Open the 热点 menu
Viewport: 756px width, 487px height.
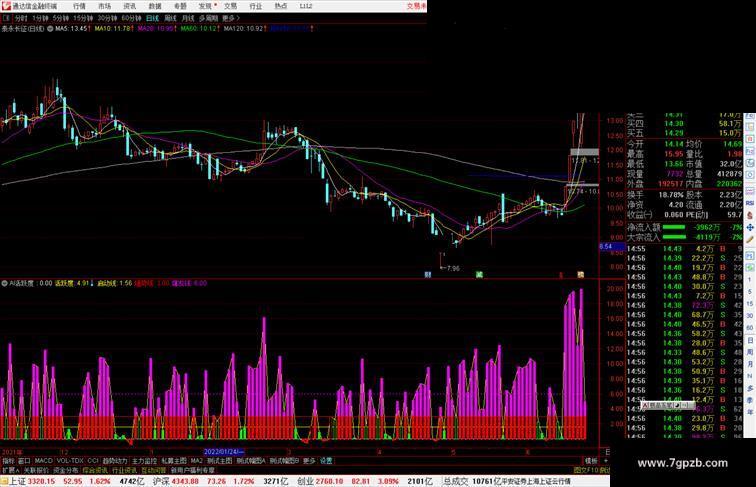281,6
